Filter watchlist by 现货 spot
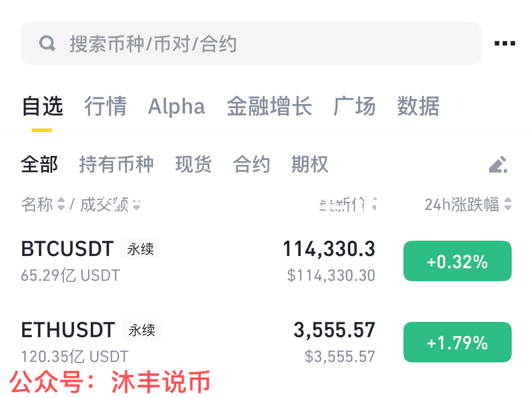 click(x=194, y=165)
